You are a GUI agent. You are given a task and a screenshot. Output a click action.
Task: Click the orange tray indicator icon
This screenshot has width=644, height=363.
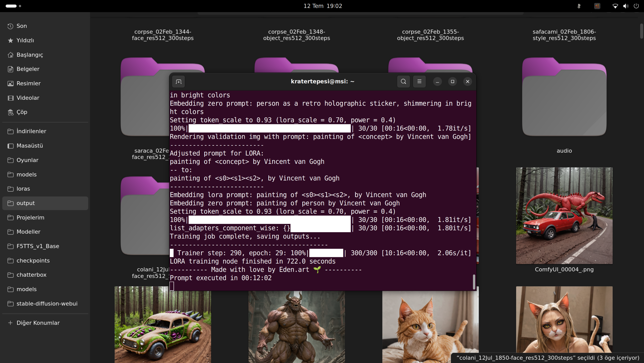[597, 6]
